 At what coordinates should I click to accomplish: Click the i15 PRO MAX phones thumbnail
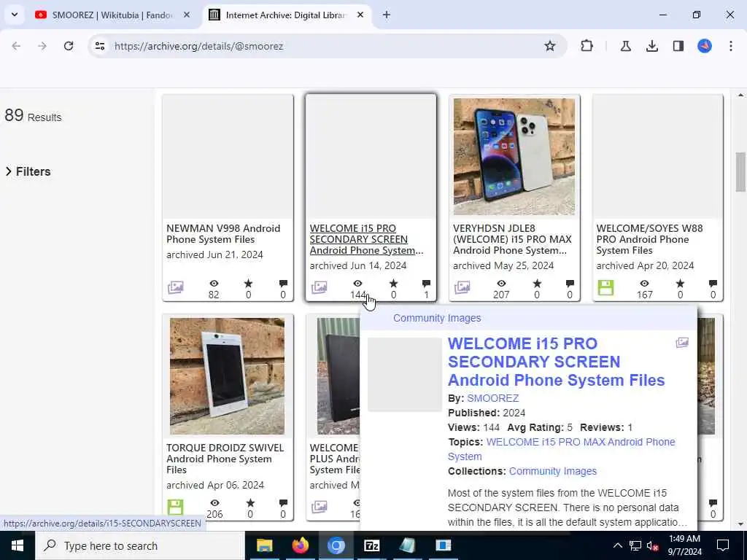tap(514, 157)
